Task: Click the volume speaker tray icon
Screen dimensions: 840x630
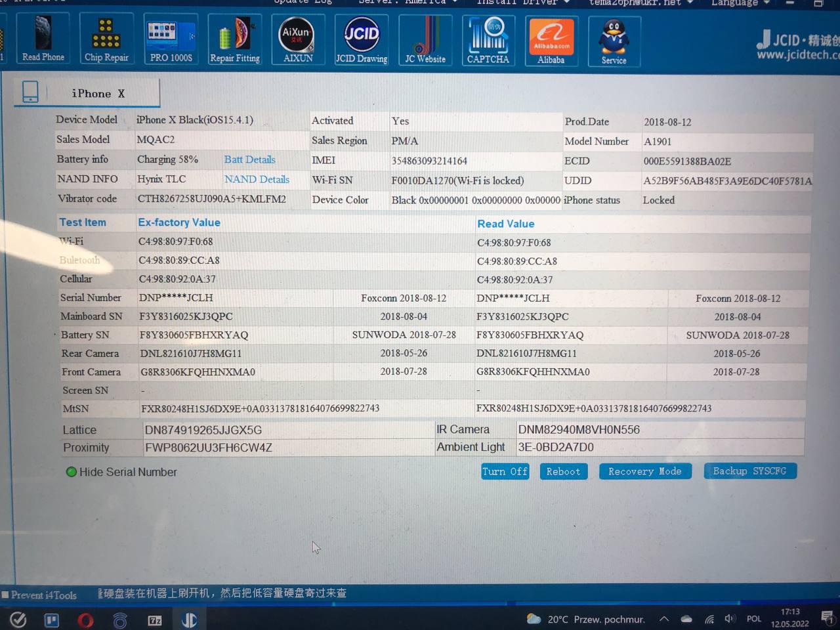Action: pyautogui.click(x=730, y=619)
